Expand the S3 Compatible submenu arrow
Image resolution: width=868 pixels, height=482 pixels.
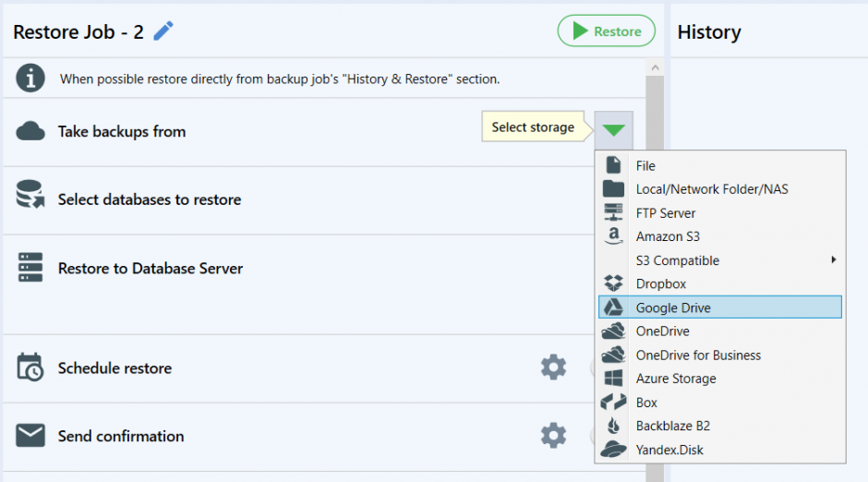click(833, 259)
